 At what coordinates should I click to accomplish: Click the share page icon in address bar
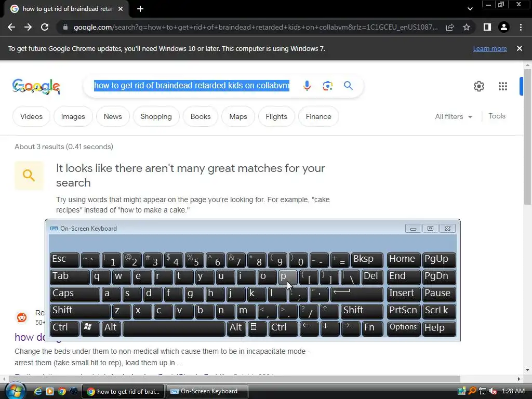(x=450, y=27)
